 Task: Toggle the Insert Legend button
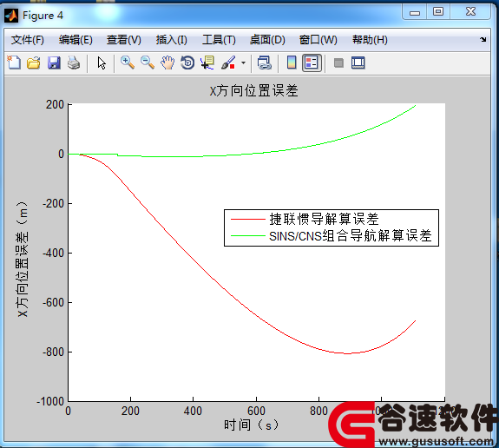tap(312, 63)
